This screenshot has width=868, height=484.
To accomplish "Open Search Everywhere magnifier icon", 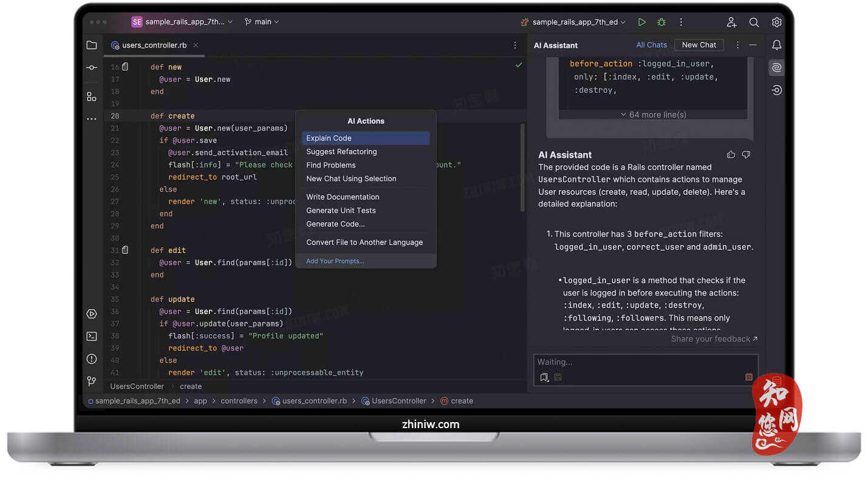I will pos(754,22).
